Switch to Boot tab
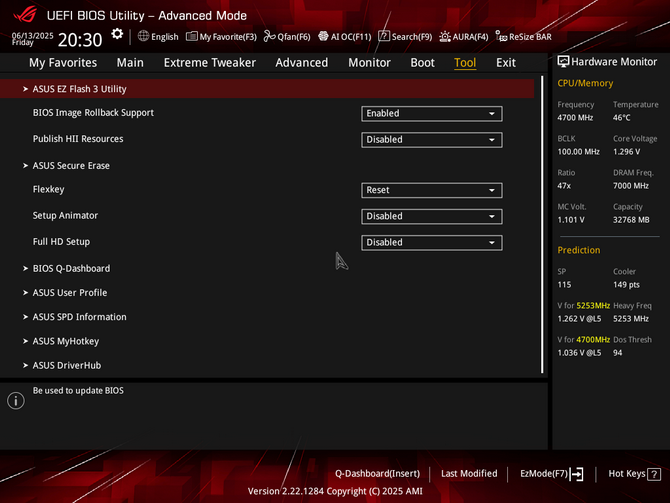 pyautogui.click(x=422, y=63)
